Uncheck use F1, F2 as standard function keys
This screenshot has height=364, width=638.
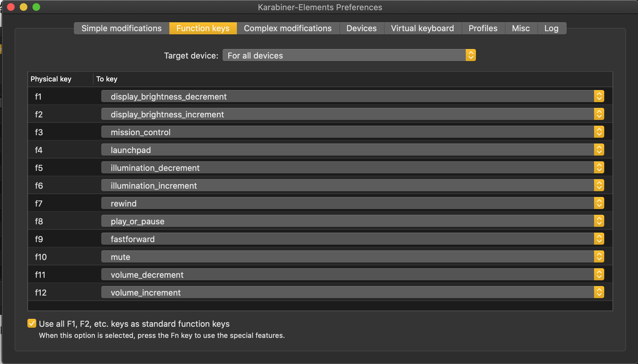coord(32,324)
